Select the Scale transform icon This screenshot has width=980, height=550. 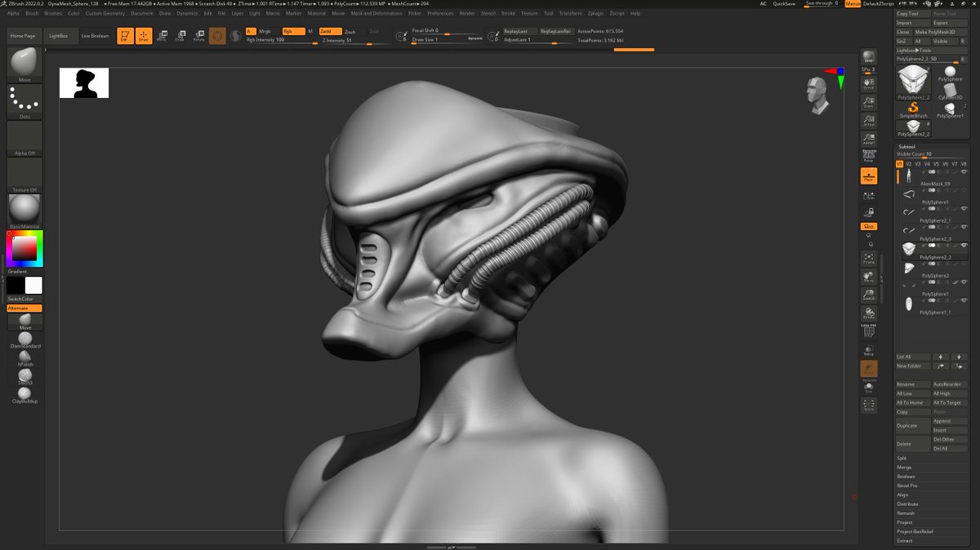click(180, 36)
